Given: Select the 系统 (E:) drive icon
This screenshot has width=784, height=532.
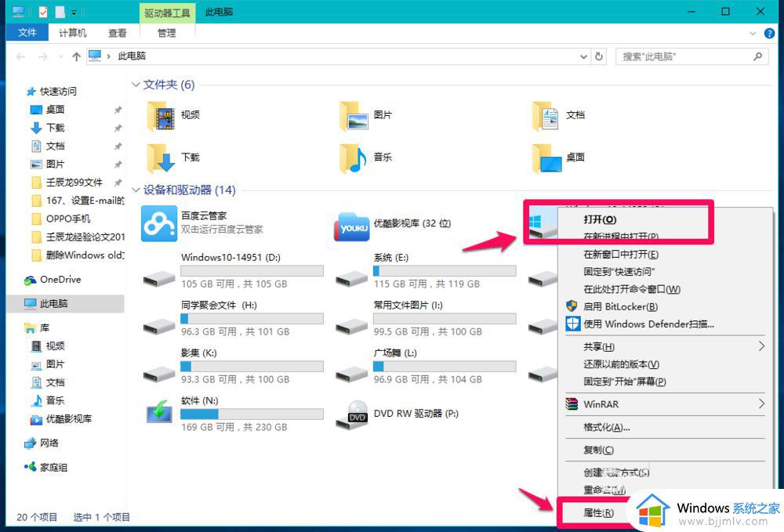Looking at the screenshot, I should [351, 279].
